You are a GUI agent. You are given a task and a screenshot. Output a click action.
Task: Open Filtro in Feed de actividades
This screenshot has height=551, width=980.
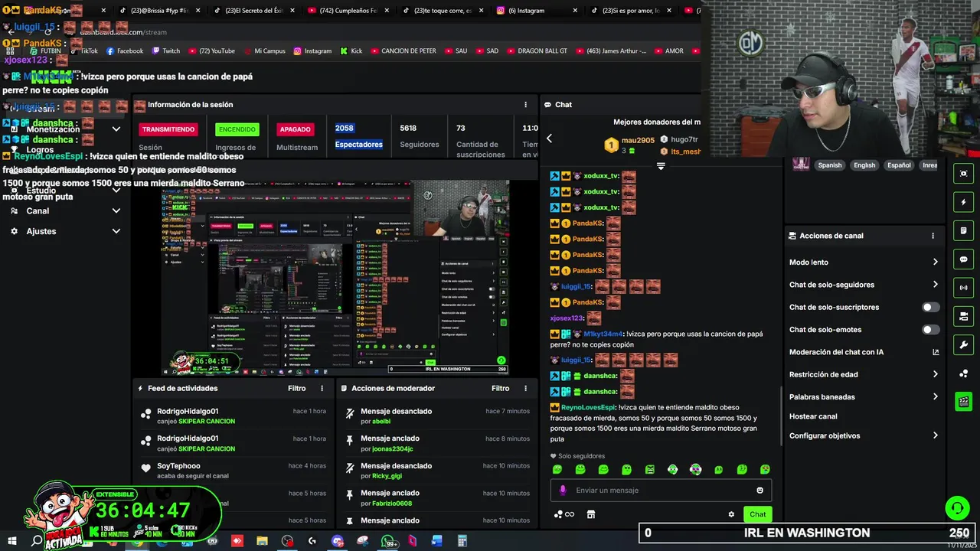pos(297,389)
